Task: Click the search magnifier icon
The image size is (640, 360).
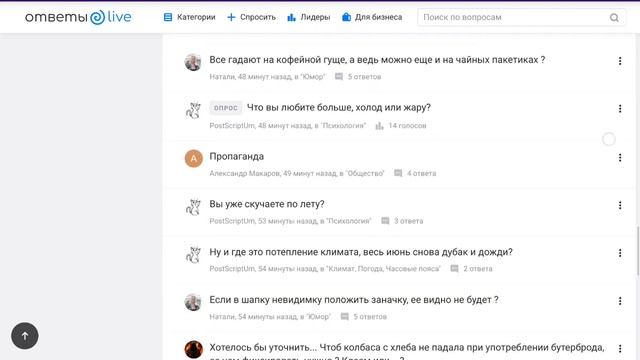Action: pyautogui.click(x=614, y=18)
